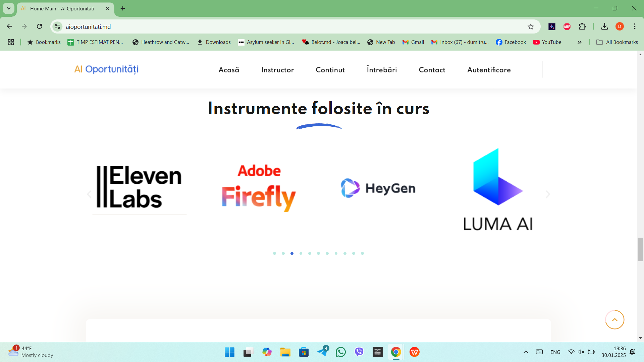Select the fourth carousel pagination dot
Image resolution: width=644 pixels, height=362 pixels.
click(x=301, y=253)
